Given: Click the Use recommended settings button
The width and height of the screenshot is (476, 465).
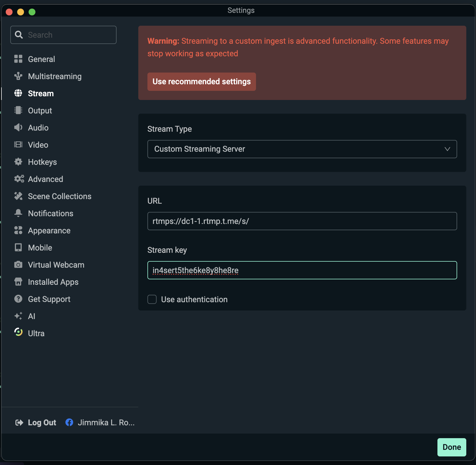Looking at the screenshot, I should (201, 82).
